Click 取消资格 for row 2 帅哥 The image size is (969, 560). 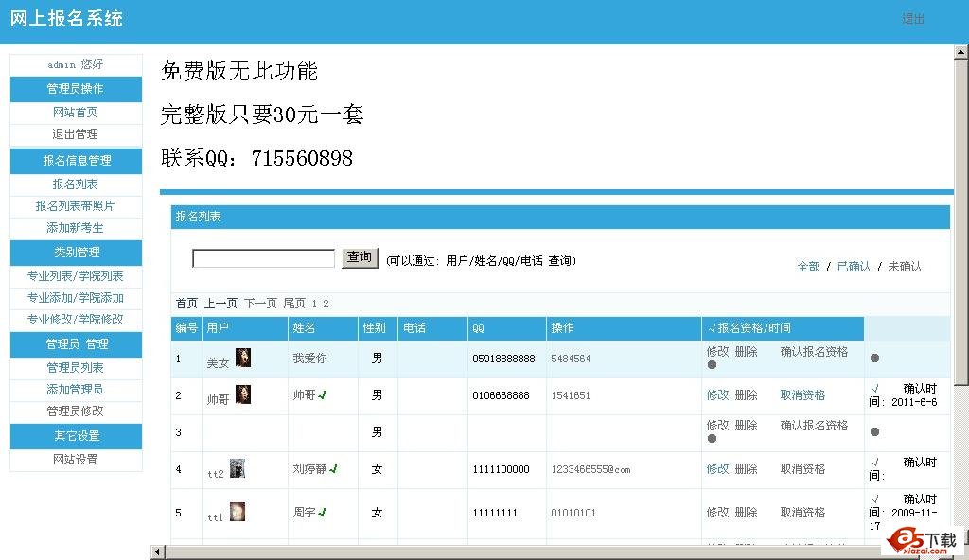pos(802,395)
